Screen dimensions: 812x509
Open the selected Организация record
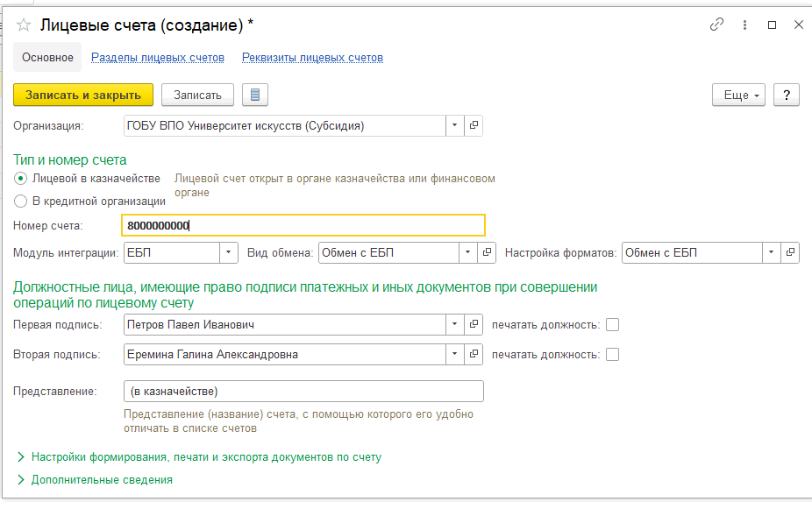tap(474, 125)
